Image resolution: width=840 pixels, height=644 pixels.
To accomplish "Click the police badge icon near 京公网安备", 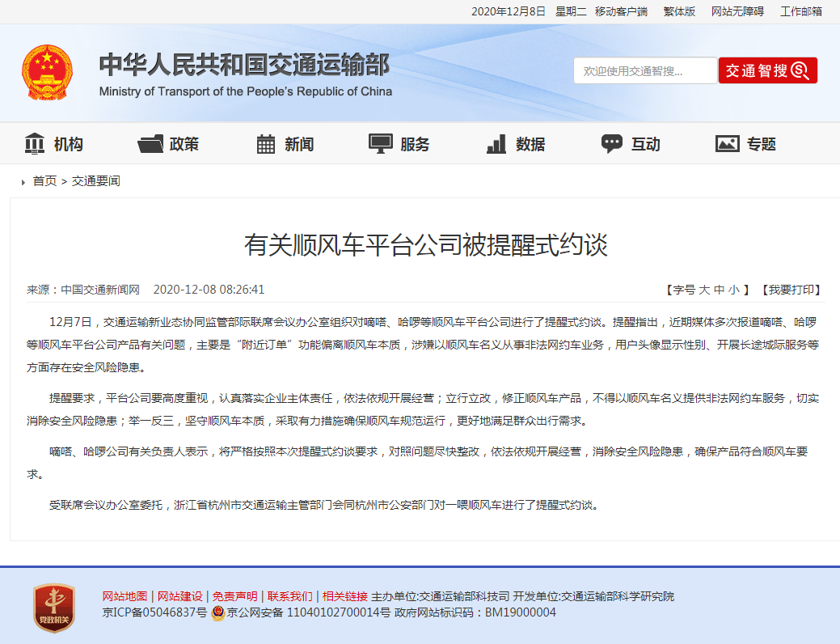I will pos(218,613).
